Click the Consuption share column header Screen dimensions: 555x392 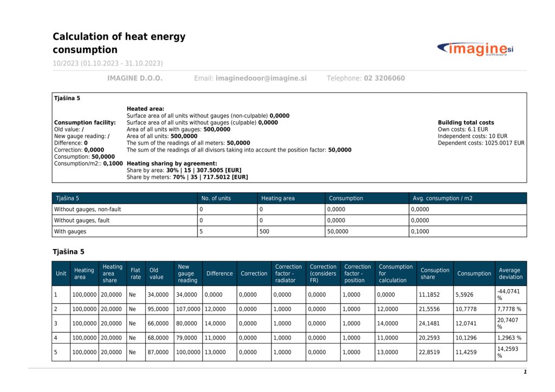click(x=435, y=273)
